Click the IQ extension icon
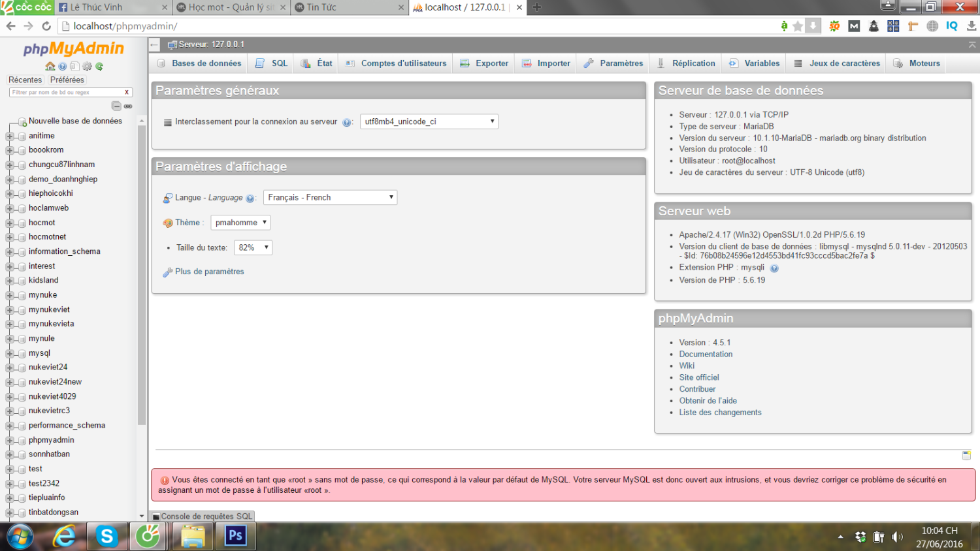The height and width of the screenshot is (551, 980). pos(952,26)
